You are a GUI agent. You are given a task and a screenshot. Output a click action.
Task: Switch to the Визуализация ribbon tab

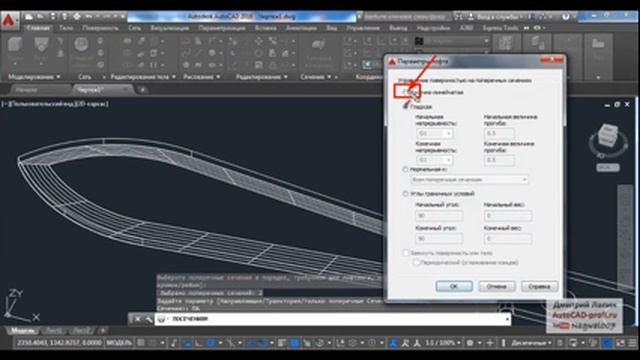click(169, 28)
